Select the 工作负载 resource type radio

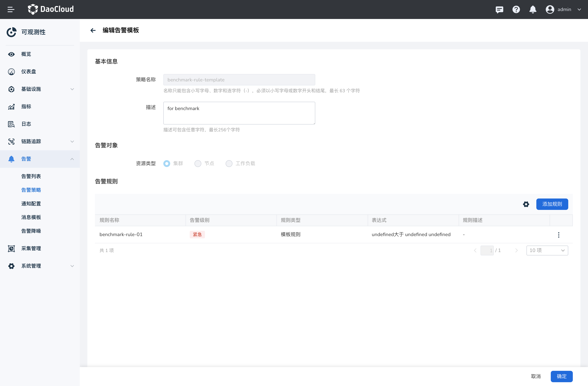[229, 163]
